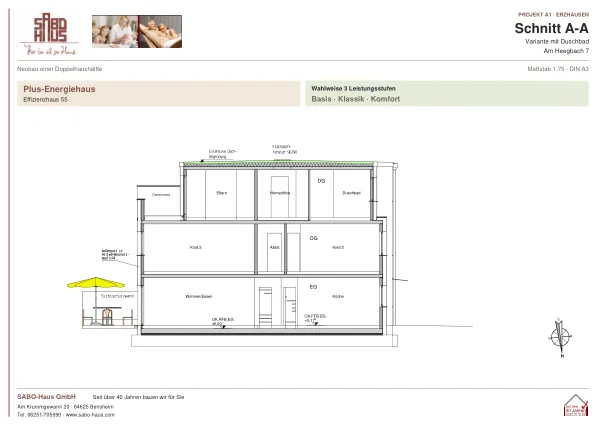600x425 pixels.
Task: Click the 'Wohnen/Essen' room label
Action: (199, 296)
